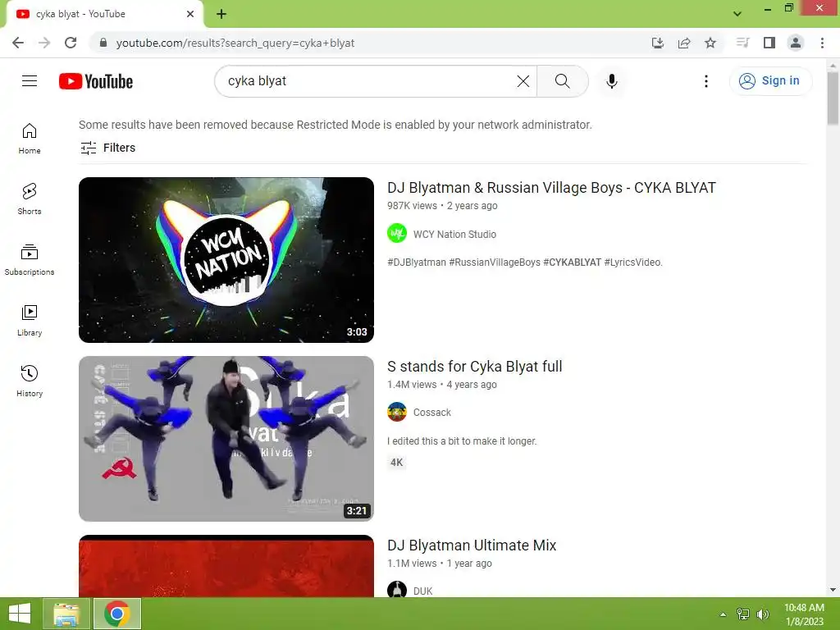Open volume speaker icon in tray

coord(762,614)
